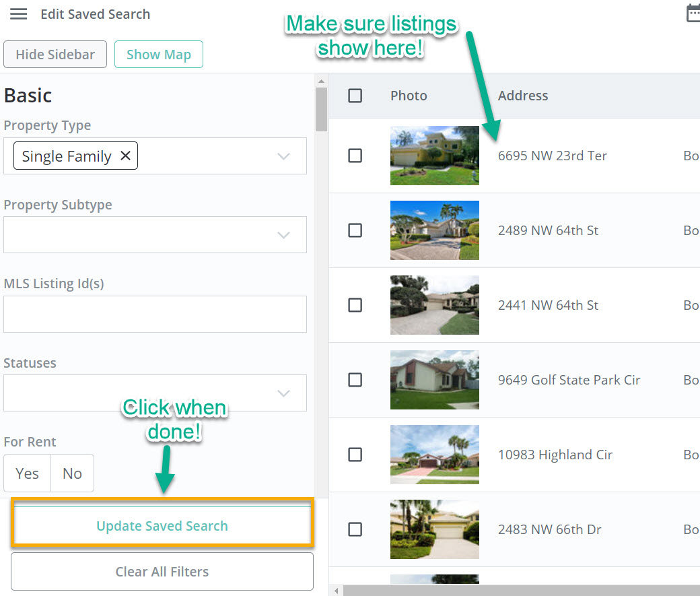Select checkbox for 2483 NW 66th Dr

pyautogui.click(x=355, y=529)
